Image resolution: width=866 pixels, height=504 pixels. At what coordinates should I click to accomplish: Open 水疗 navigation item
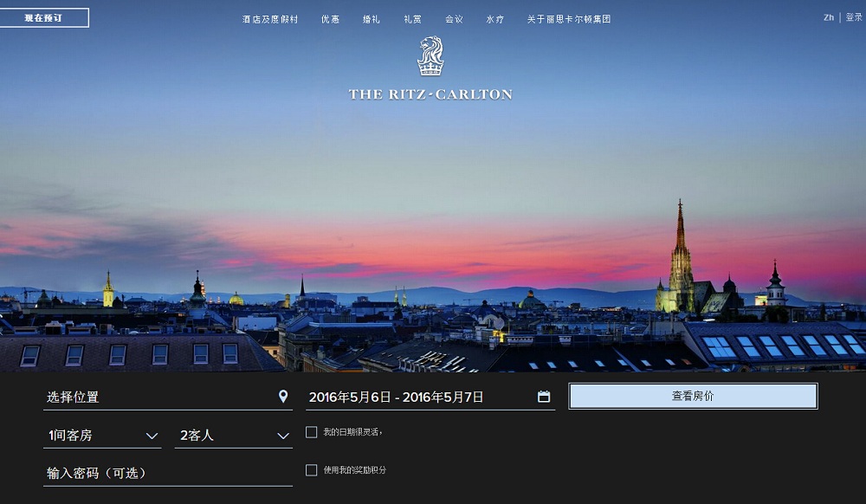click(494, 19)
